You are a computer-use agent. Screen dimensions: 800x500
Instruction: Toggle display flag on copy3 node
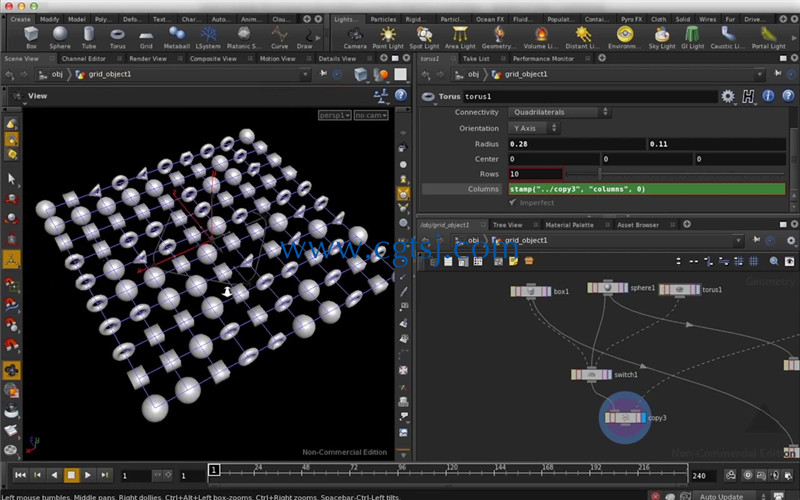pyautogui.click(x=643, y=418)
